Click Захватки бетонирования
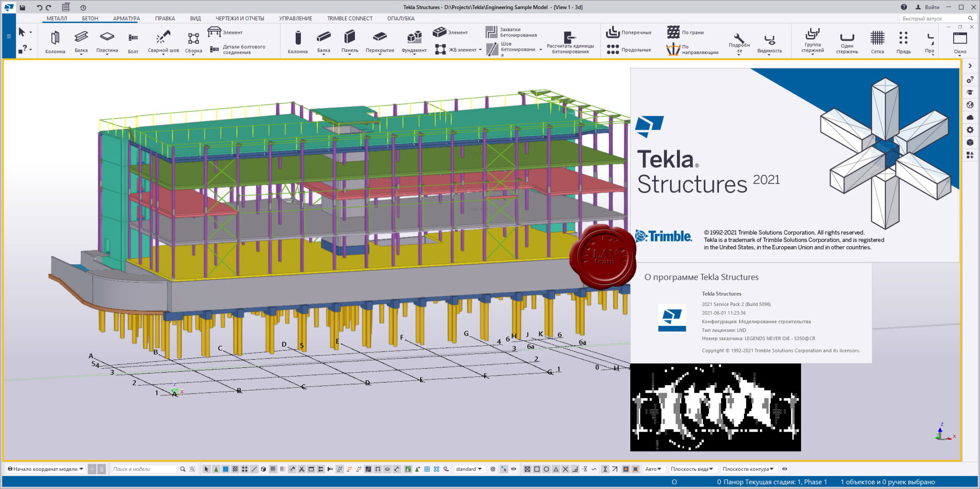This screenshot has height=489, width=980. [512, 32]
